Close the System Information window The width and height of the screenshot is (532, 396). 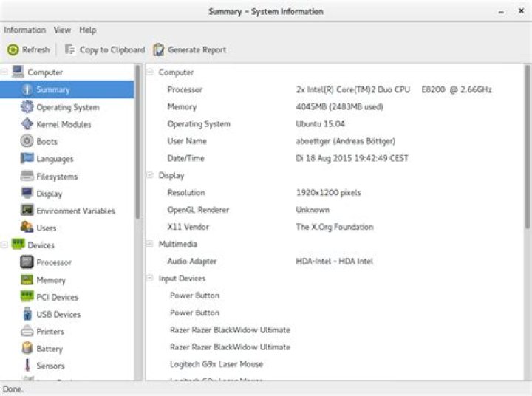[x=522, y=11]
